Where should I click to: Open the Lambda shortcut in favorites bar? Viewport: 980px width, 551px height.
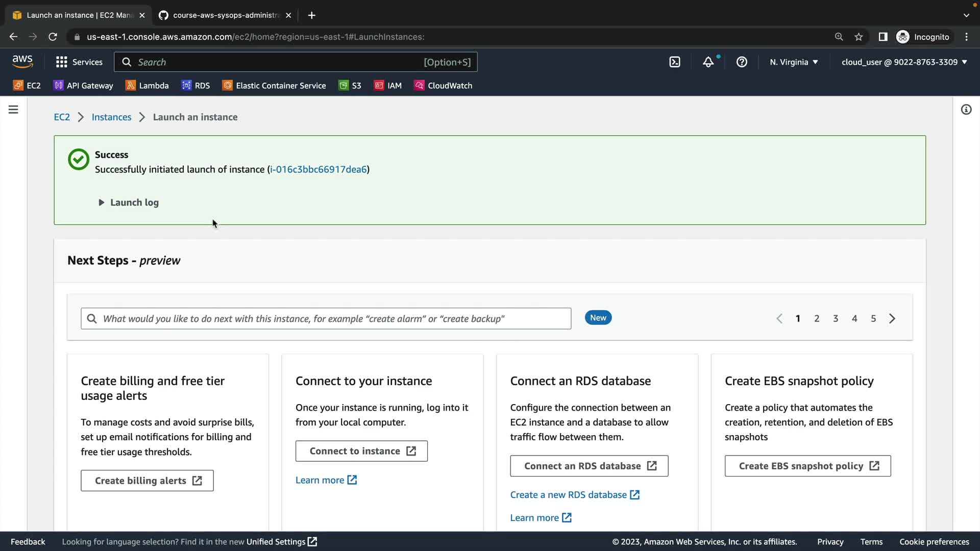(x=147, y=86)
